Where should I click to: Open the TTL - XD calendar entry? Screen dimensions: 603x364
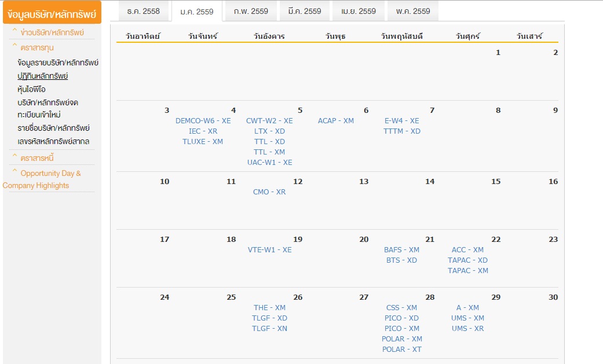[x=269, y=141]
